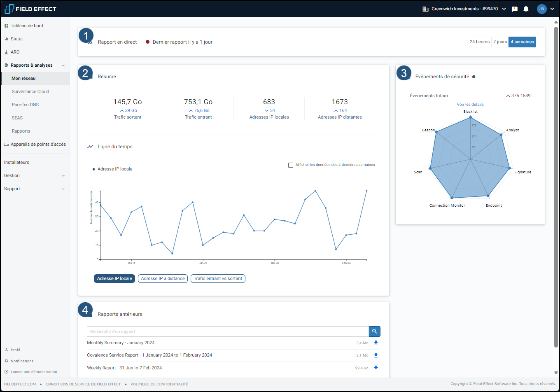Go to Installateurs in the sidebar
This screenshot has width=560, height=392.
[x=16, y=162]
